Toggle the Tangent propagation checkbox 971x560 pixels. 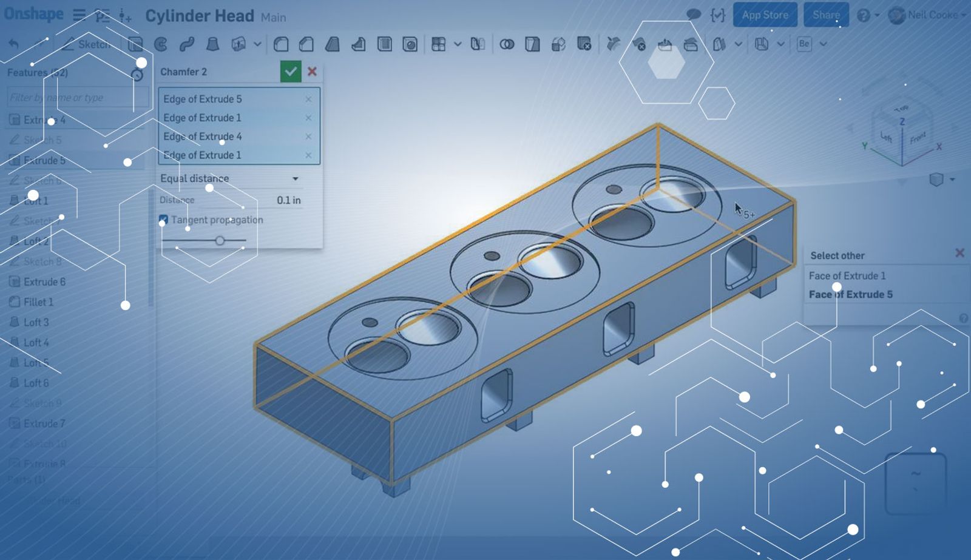tap(163, 220)
